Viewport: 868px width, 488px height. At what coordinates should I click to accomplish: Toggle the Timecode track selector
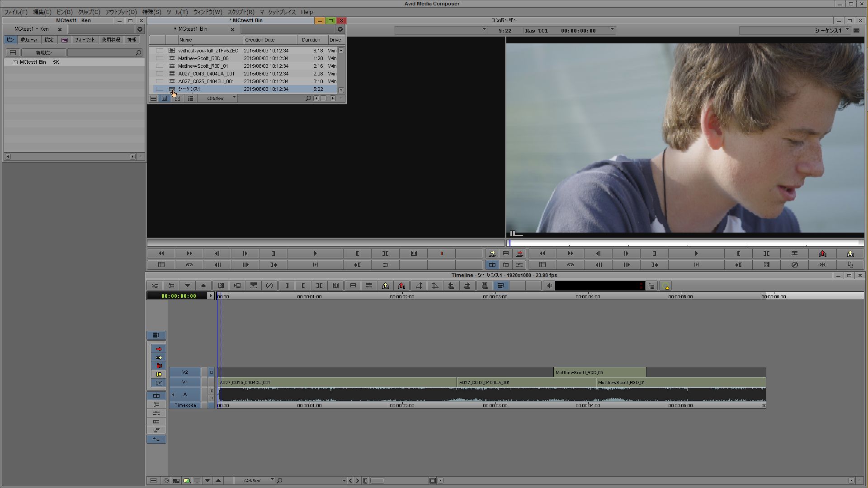(185, 405)
